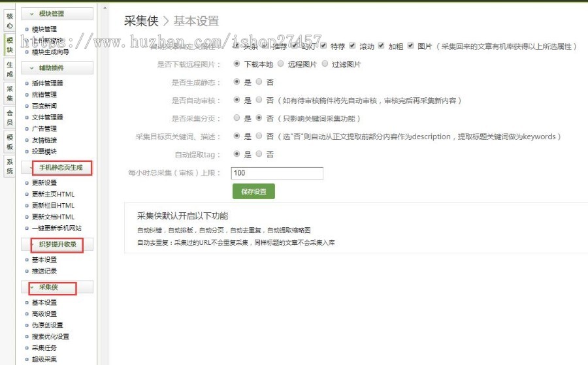Switch to the 模板 side tab

click(x=9, y=142)
